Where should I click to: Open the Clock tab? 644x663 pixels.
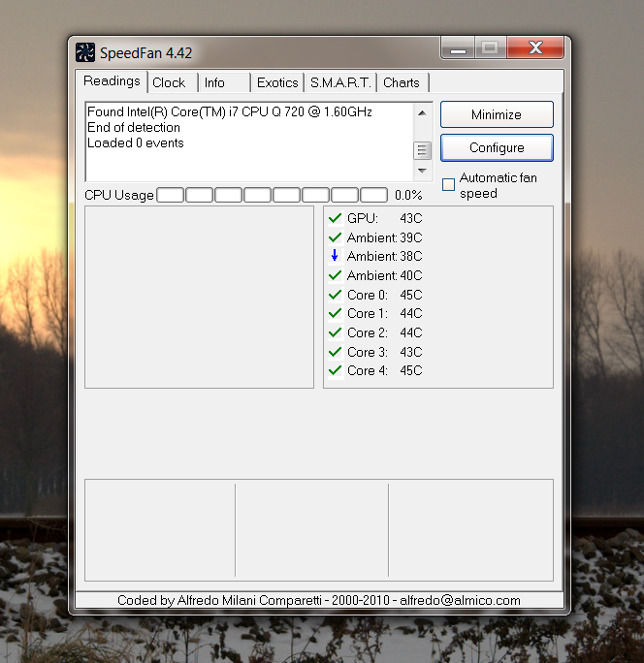(173, 82)
